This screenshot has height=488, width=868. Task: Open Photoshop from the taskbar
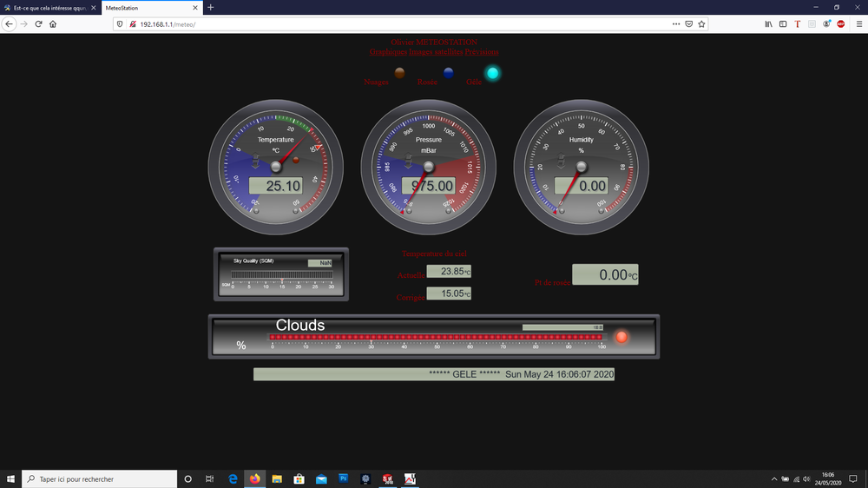343,478
